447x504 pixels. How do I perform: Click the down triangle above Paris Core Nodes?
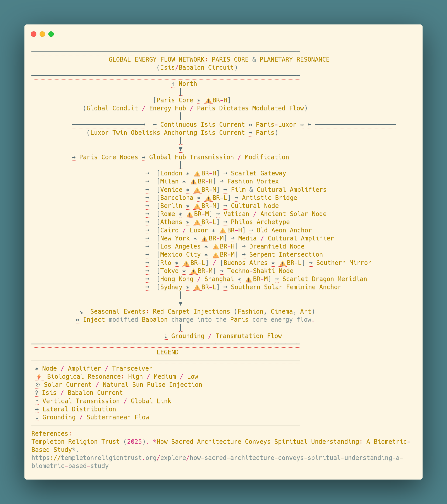180,149
